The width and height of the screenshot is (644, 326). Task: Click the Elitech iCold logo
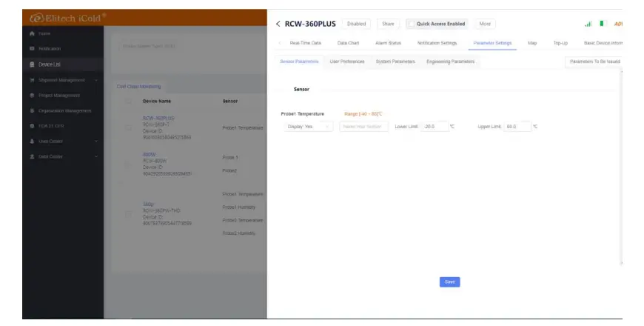(x=68, y=18)
